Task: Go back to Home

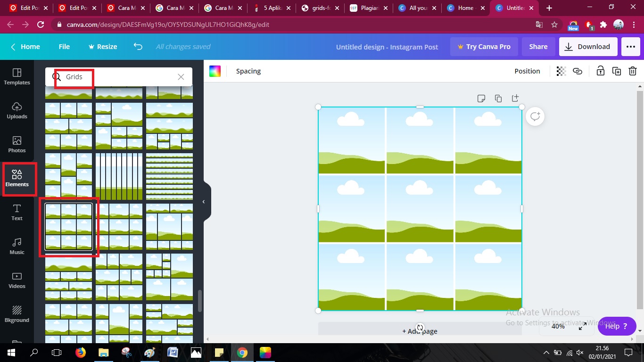Action: pyautogui.click(x=25, y=47)
